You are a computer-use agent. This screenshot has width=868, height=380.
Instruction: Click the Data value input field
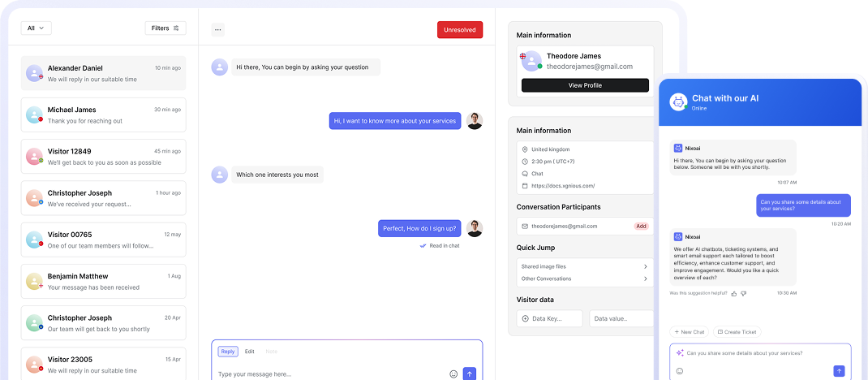(x=621, y=319)
